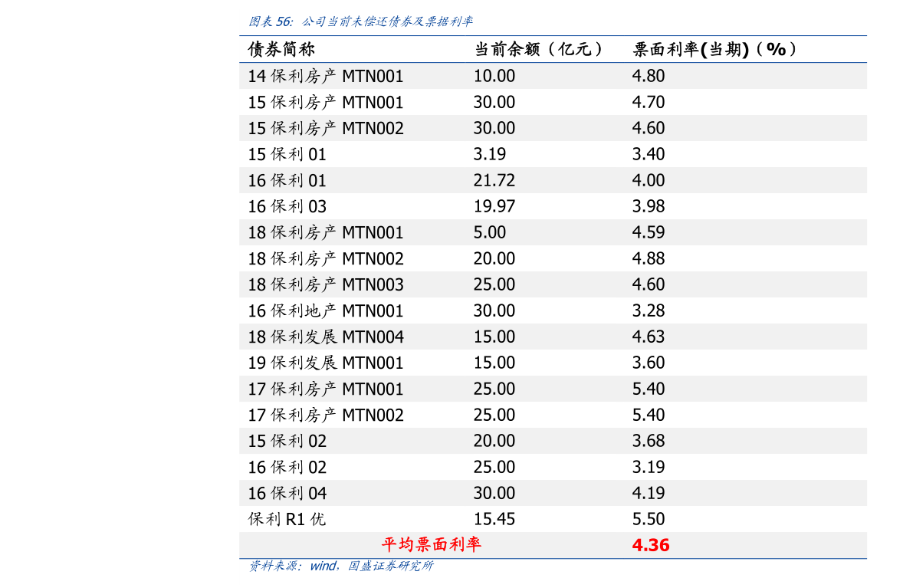913x588 pixels.
Task: Click the 15 保利房产 MTN002 bond name
Action: click(325, 128)
